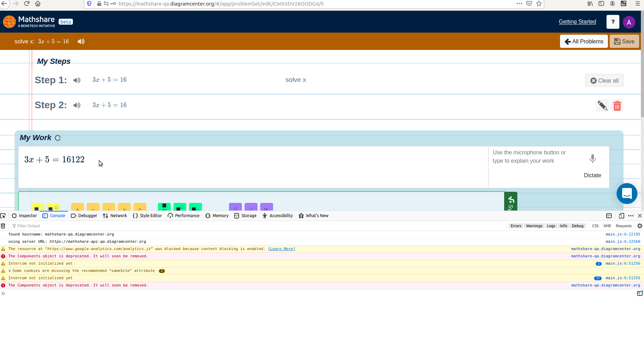Edit Step 2 using the pencil icon
644x351 pixels.
(x=603, y=105)
